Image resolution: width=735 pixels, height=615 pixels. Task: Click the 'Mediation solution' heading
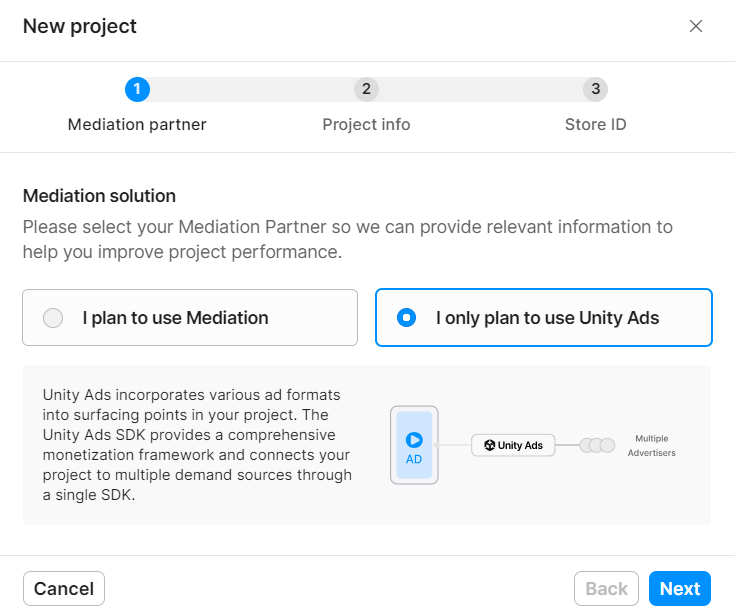(x=99, y=195)
